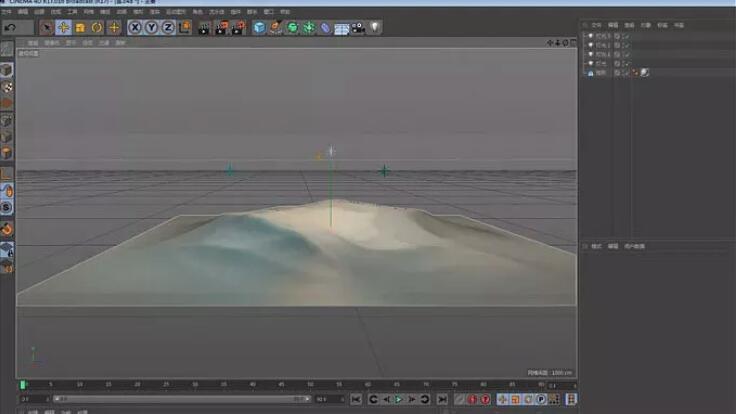This screenshot has height=414, width=736.
Task: Click the Floor grid object icon
Action: coord(342,27)
